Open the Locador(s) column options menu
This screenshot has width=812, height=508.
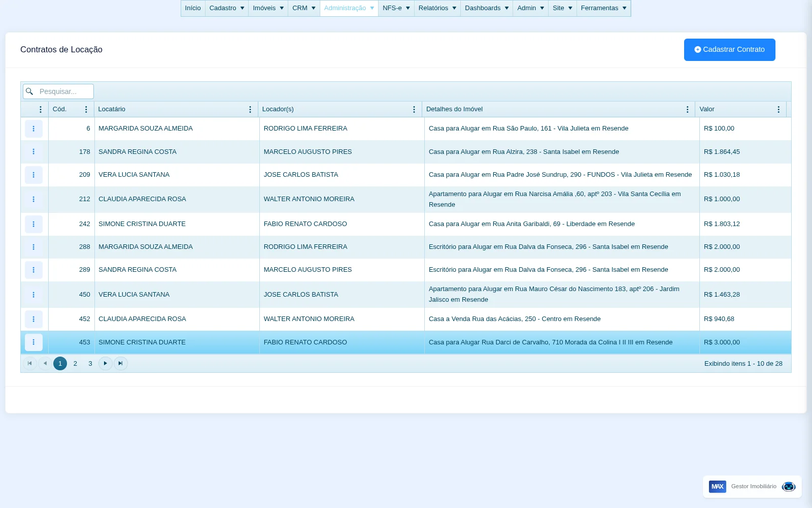click(414, 109)
